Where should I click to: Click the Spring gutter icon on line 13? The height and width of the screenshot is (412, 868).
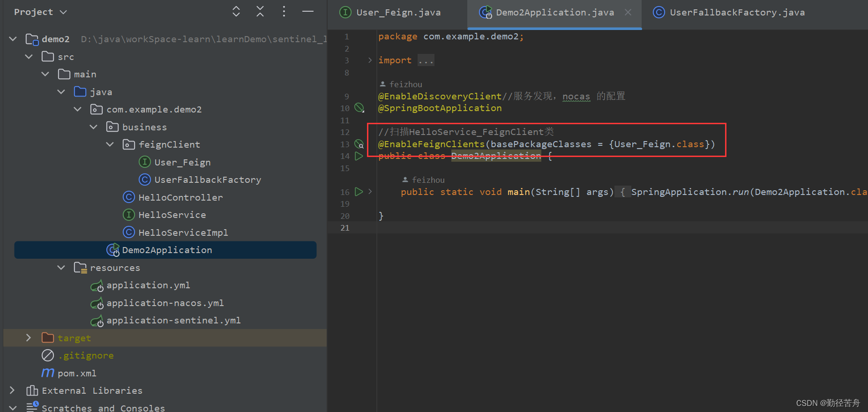(x=359, y=144)
